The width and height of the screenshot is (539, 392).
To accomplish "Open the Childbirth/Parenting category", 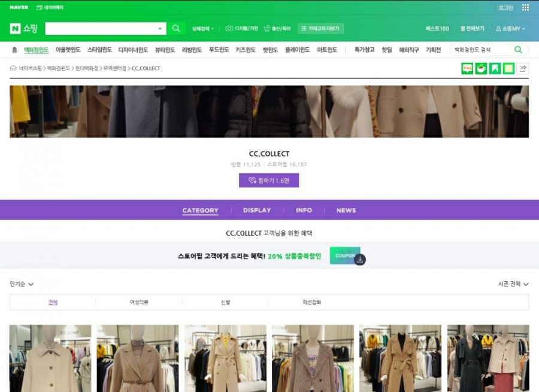I will point(277,29).
